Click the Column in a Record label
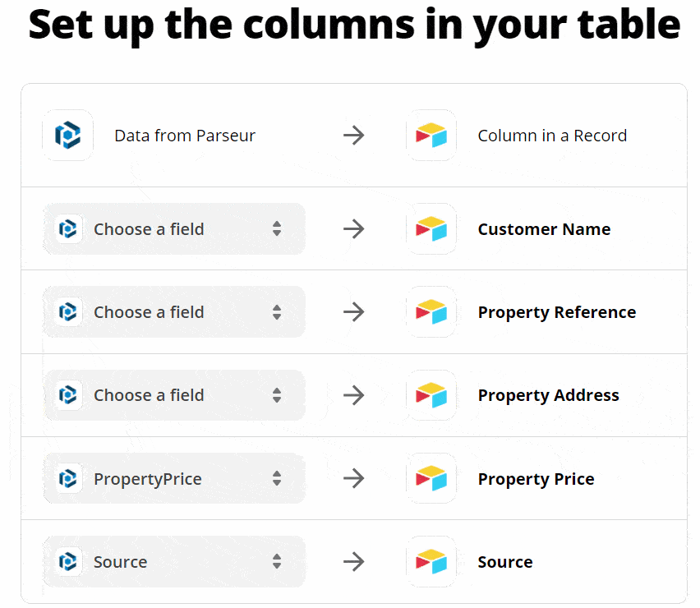Image resolution: width=700 pixels, height=608 pixels. click(x=551, y=135)
